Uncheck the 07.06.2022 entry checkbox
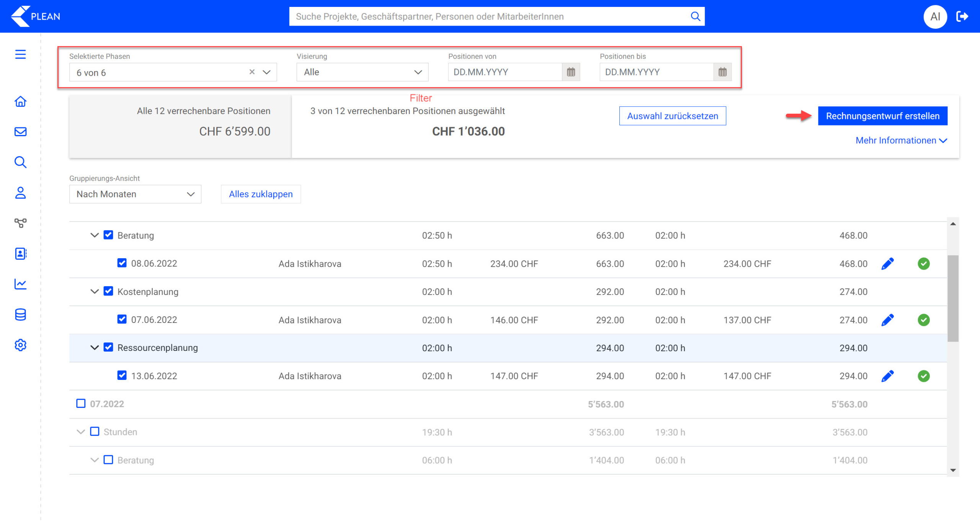This screenshot has height=523, width=980. coord(122,319)
